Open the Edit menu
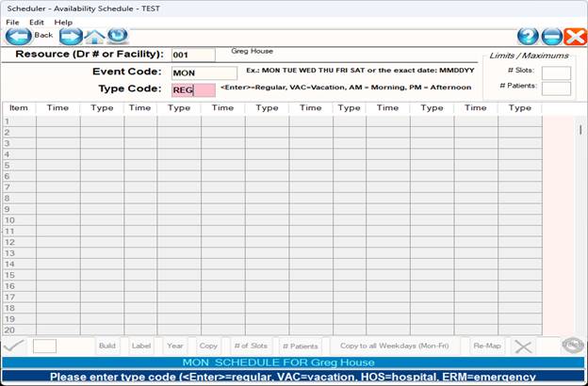Image resolution: width=588 pixels, height=386 pixels. 36,22
